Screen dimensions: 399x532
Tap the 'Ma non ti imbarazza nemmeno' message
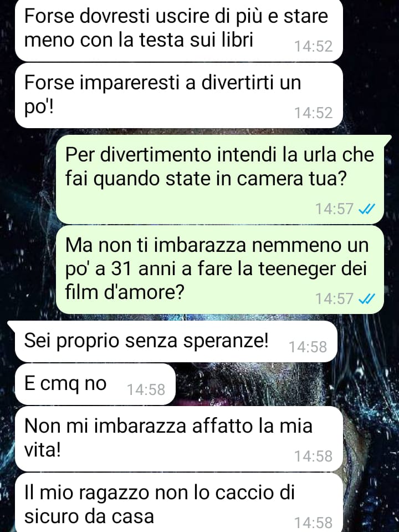pos(220,270)
